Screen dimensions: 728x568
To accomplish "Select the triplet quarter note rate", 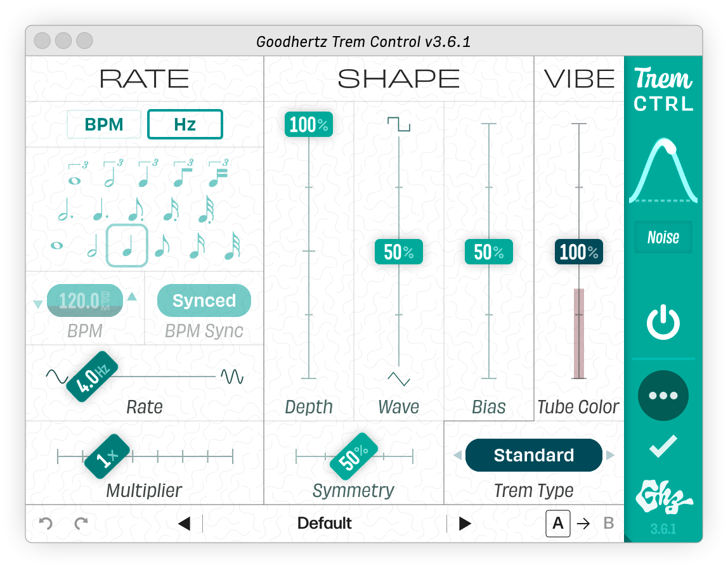I will 148,173.
